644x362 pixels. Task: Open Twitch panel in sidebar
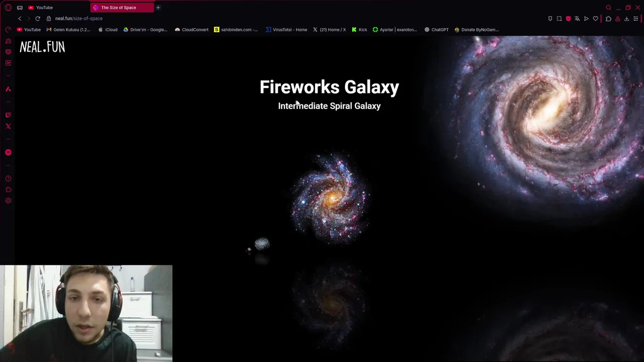tap(8, 115)
